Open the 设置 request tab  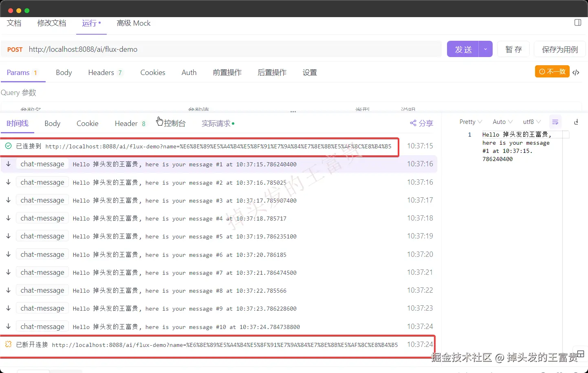(x=310, y=73)
